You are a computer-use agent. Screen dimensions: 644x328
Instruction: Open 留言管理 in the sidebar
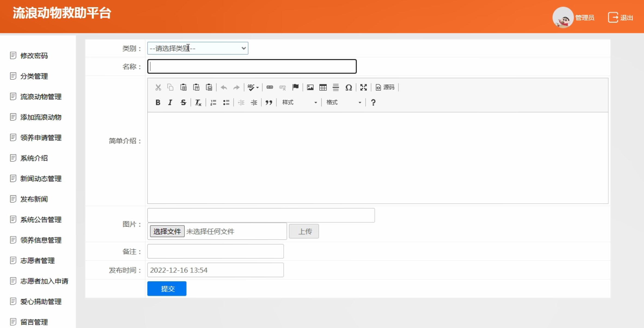coord(34,322)
